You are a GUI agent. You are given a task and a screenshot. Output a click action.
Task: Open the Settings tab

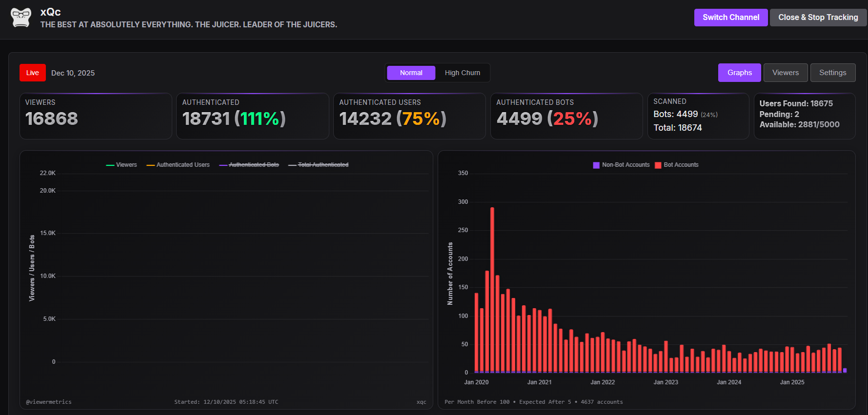pos(833,73)
